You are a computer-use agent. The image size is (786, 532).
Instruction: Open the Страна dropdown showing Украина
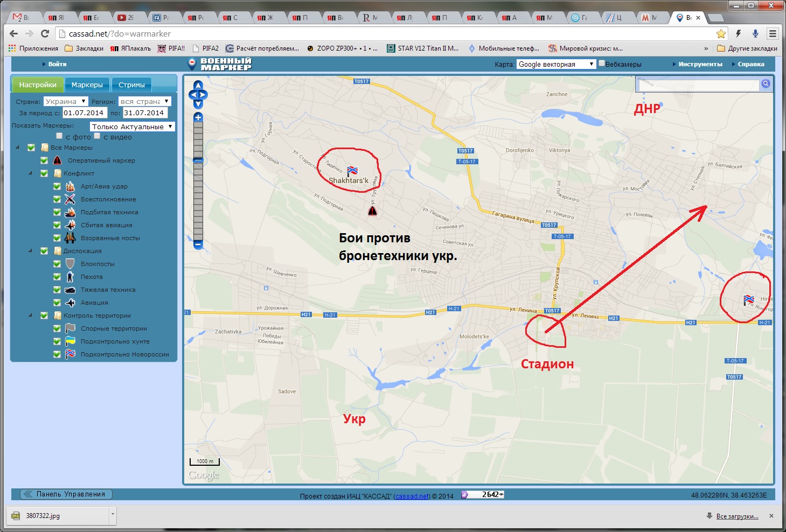coord(66,101)
